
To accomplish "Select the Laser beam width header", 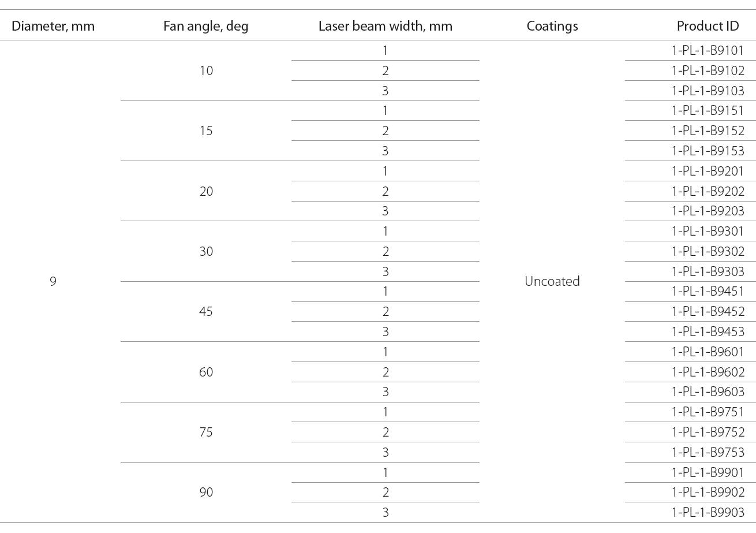I will pos(386,26).
